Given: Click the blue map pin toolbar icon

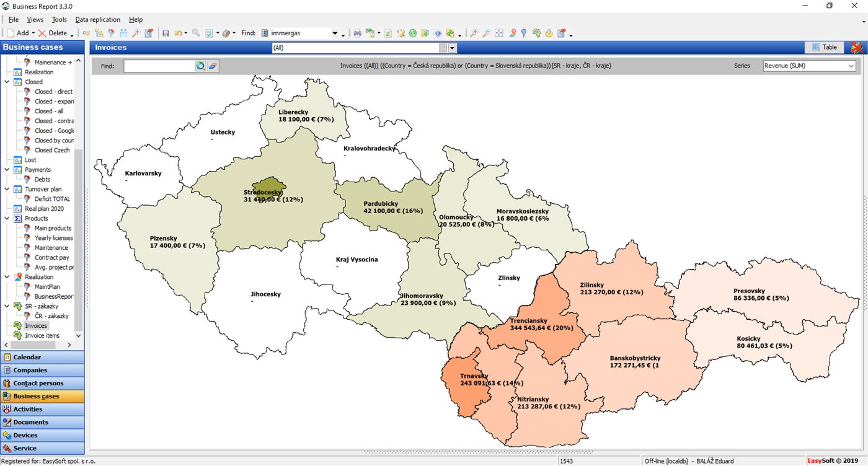Looking at the screenshot, I should coord(524,33).
